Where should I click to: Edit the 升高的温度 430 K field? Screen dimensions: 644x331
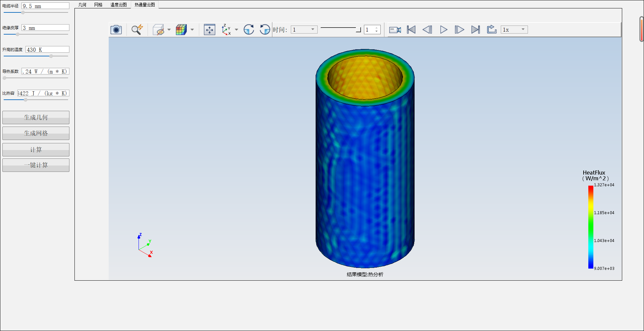47,50
